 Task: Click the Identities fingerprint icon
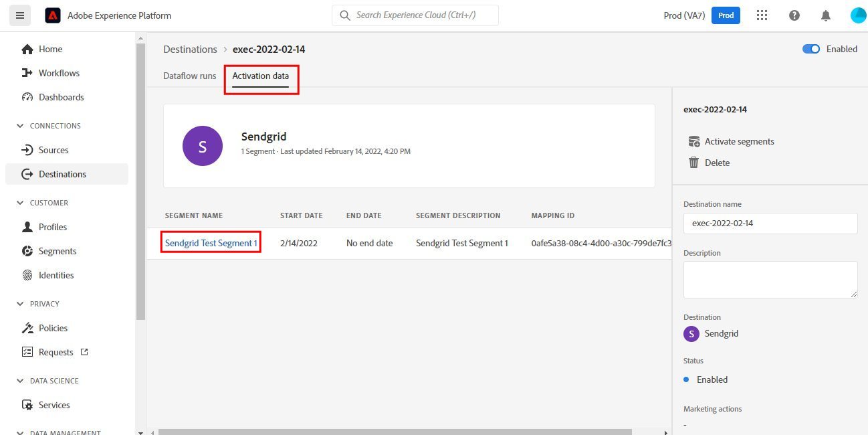click(x=27, y=275)
